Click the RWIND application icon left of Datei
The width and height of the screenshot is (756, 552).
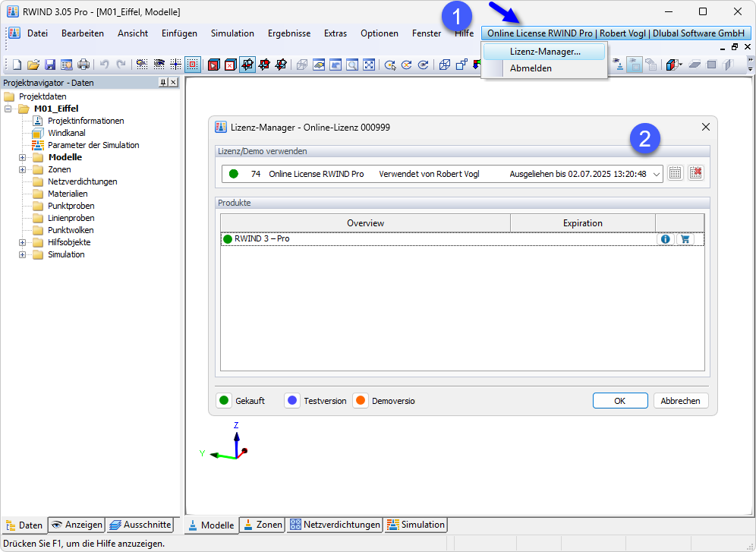[x=15, y=33]
